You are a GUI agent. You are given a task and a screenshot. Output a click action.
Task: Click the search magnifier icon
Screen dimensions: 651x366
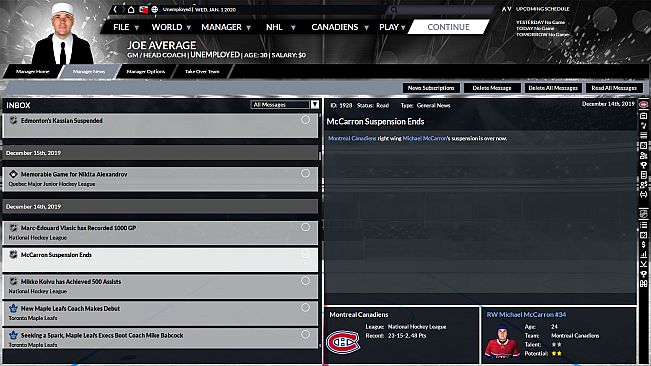394,10
